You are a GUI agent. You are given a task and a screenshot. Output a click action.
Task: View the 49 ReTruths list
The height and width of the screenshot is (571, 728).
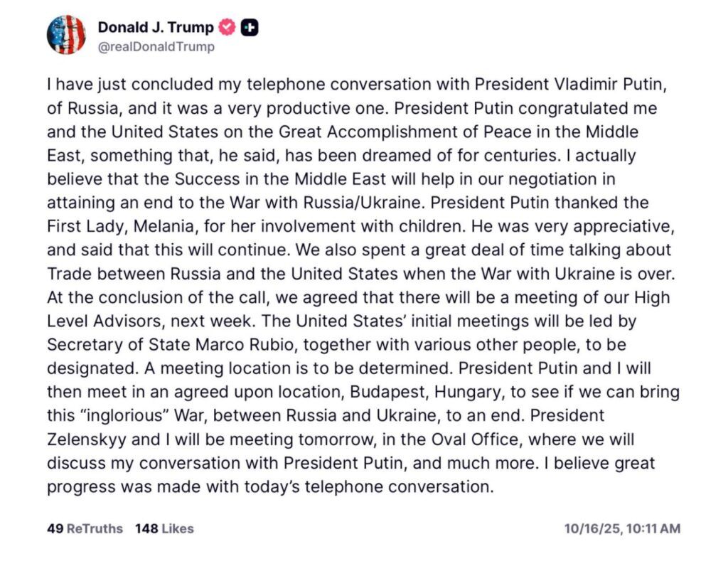pyautogui.click(x=85, y=528)
